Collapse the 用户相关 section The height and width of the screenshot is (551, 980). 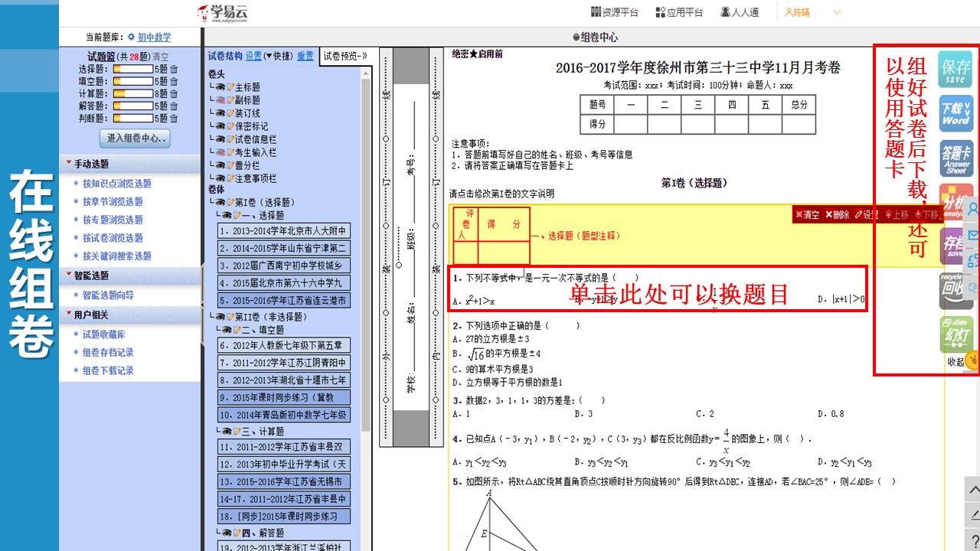[69, 315]
